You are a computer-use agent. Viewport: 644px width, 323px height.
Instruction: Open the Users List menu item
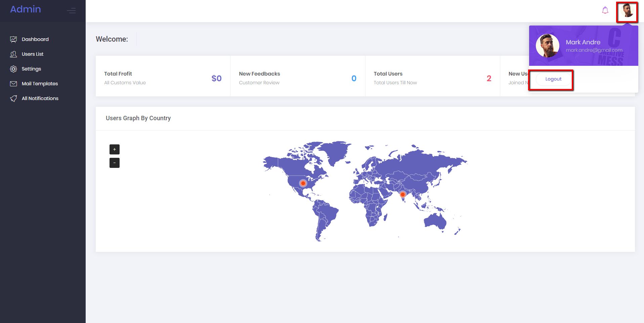[33, 54]
